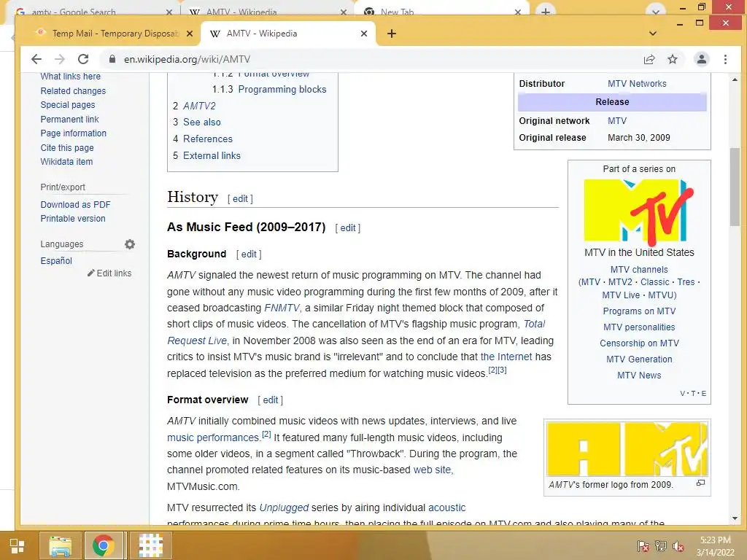Share this page using the share icon

(x=649, y=59)
